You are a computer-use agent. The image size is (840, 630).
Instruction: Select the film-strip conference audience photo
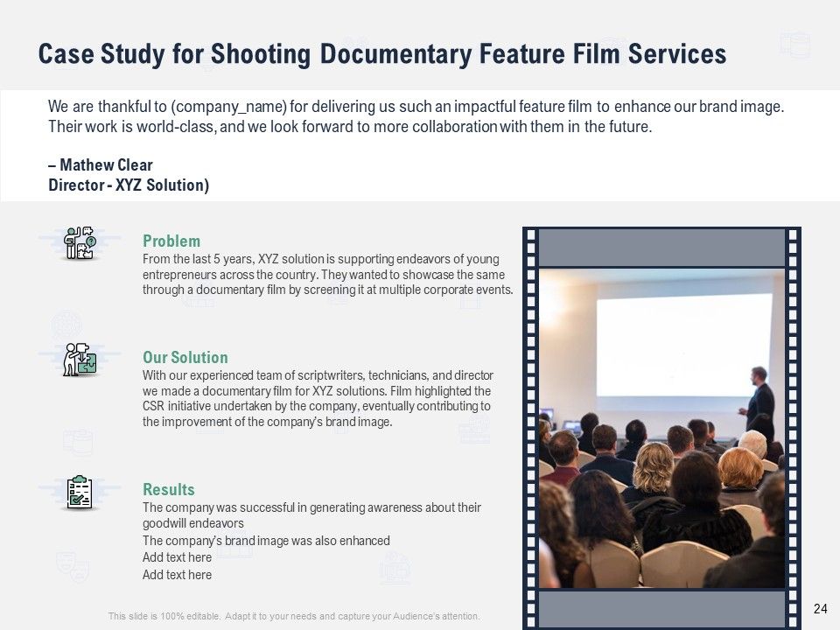661,428
